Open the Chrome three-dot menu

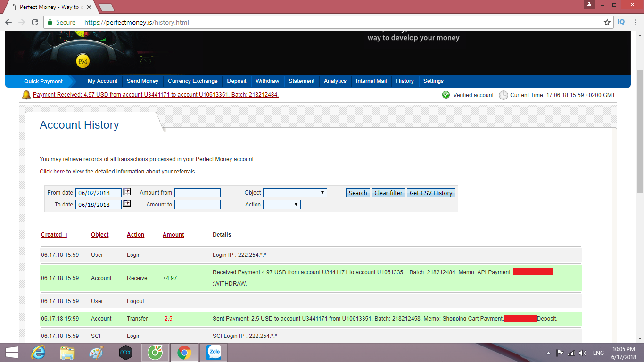click(x=636, y=22)
